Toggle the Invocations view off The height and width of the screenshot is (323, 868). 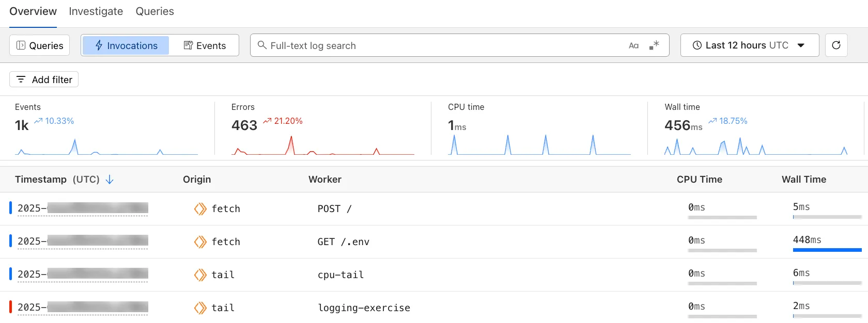(x=126, y=45)
